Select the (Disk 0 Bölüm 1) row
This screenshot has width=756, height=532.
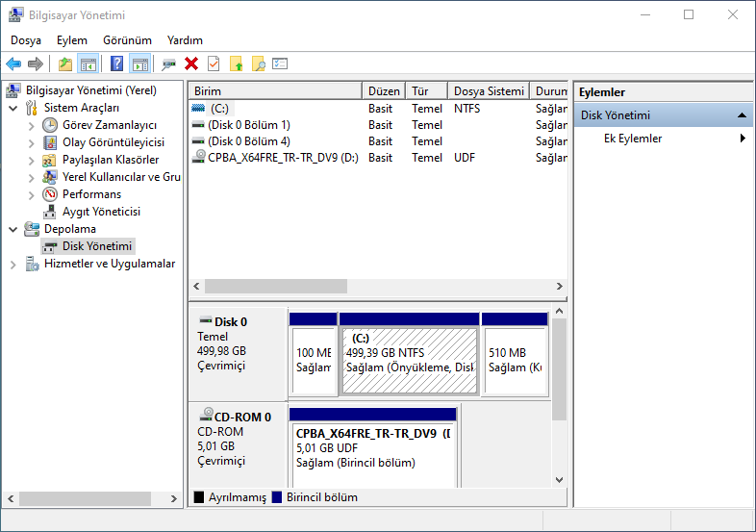[379, 125]
